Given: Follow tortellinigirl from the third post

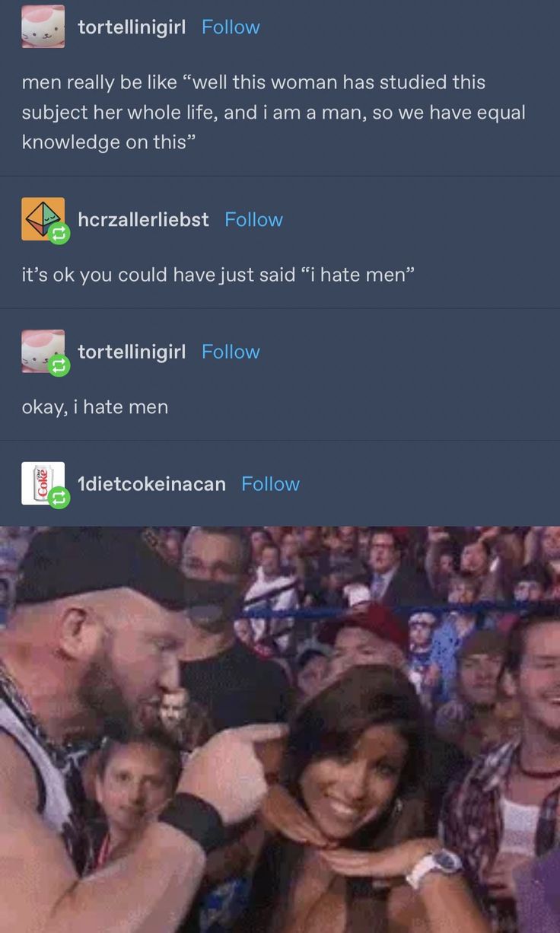Looking at the screenshot, I should pos(231,352).
